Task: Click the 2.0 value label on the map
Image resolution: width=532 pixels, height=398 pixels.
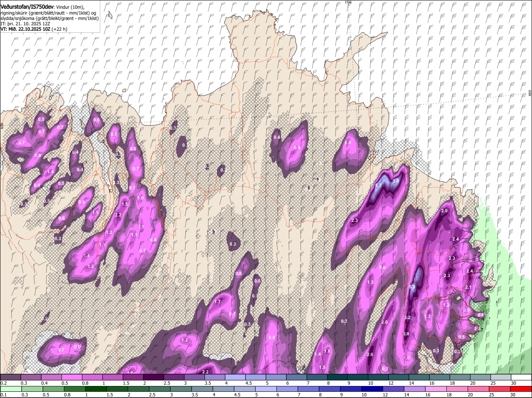Action: coord(384,322)
